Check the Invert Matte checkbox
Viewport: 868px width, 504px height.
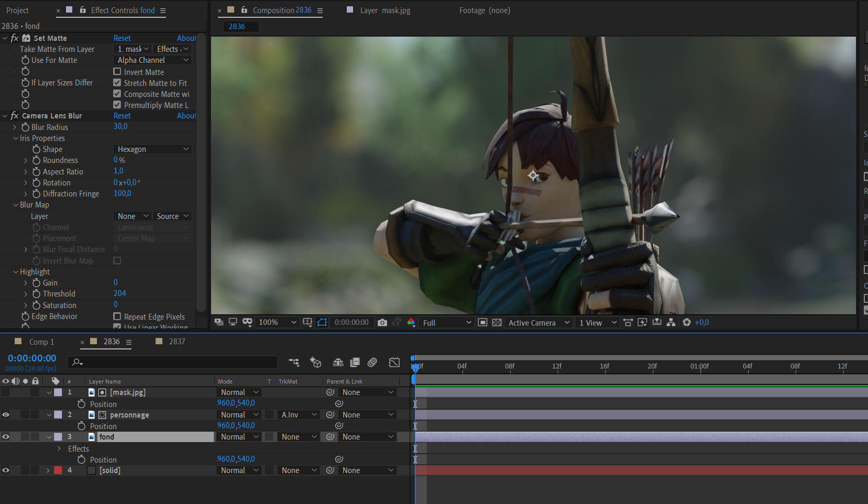click(x=117, y=72)
